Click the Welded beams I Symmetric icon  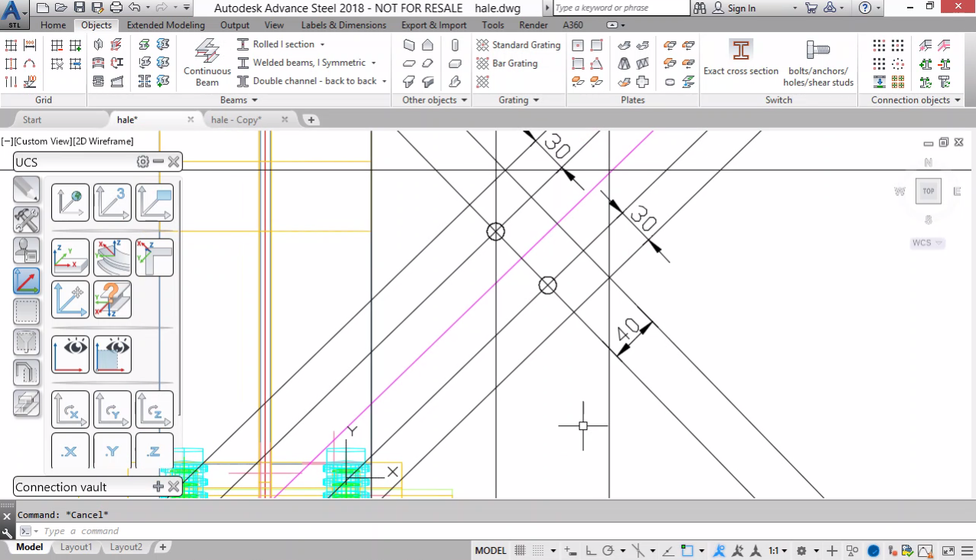[x=243, y=63]
